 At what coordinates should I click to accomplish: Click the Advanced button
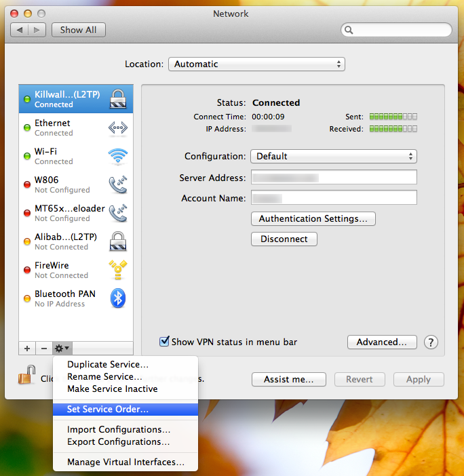coord(381,342)
